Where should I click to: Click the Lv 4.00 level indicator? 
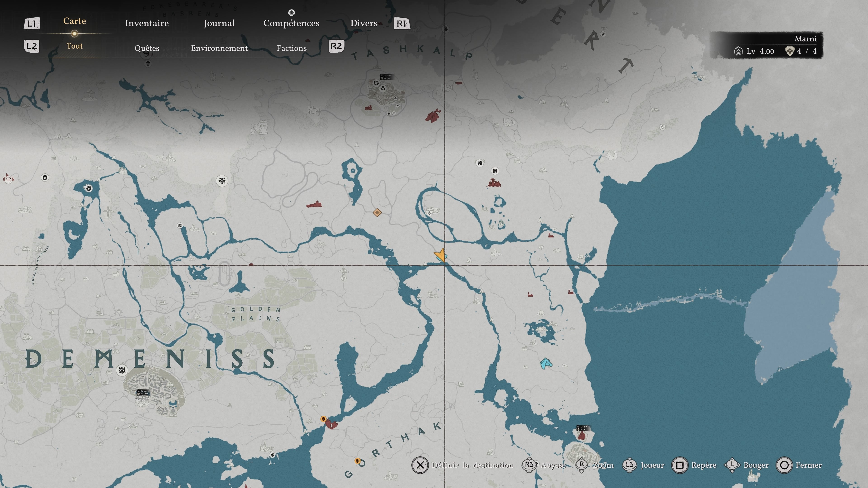click(754, 51)
